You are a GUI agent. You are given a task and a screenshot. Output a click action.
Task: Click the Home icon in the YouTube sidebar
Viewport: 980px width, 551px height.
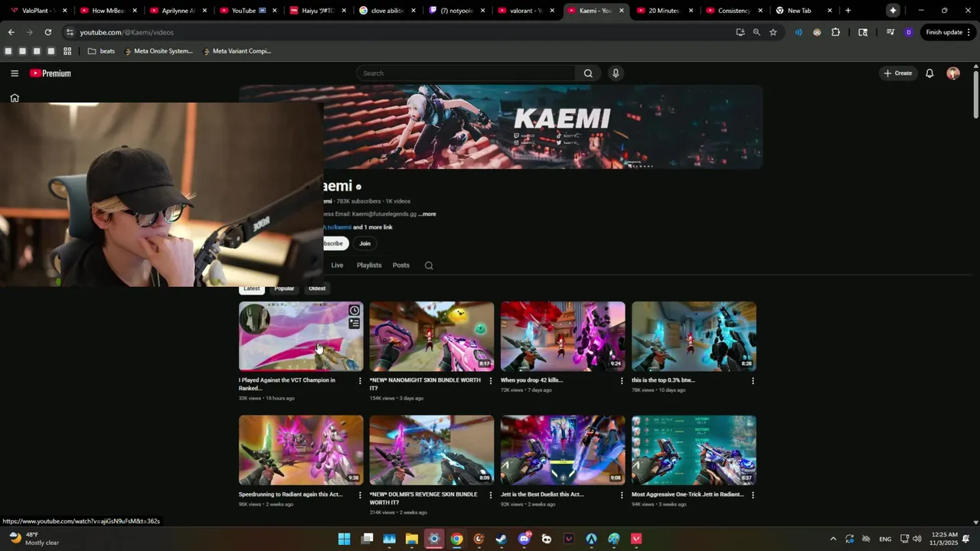coord(15,98)
